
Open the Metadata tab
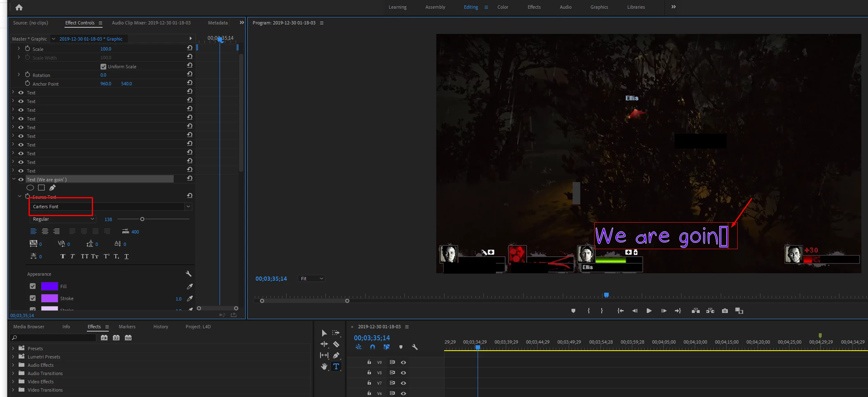218,23
